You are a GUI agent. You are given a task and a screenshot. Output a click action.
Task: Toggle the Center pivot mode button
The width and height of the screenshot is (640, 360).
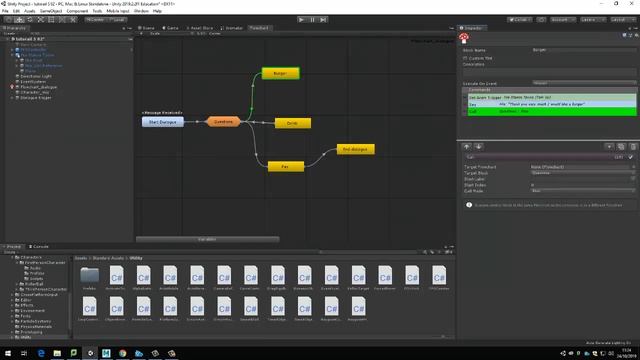[96, 20]
